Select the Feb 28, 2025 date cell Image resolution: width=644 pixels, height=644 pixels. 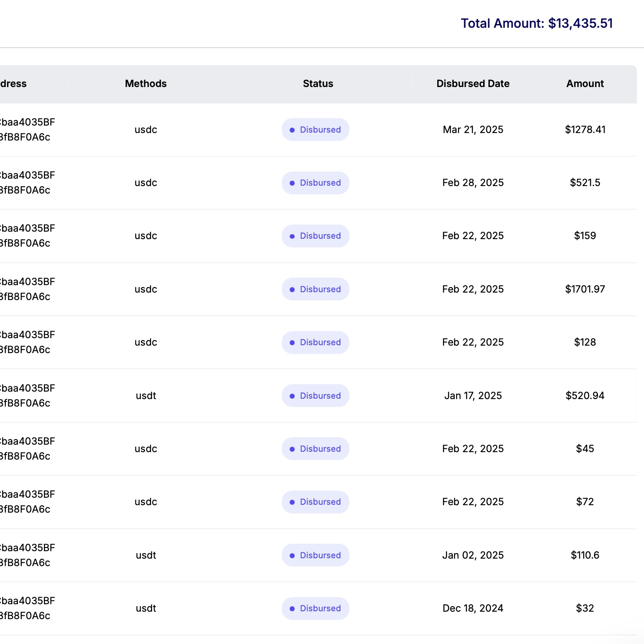click(x=473, y=183)
